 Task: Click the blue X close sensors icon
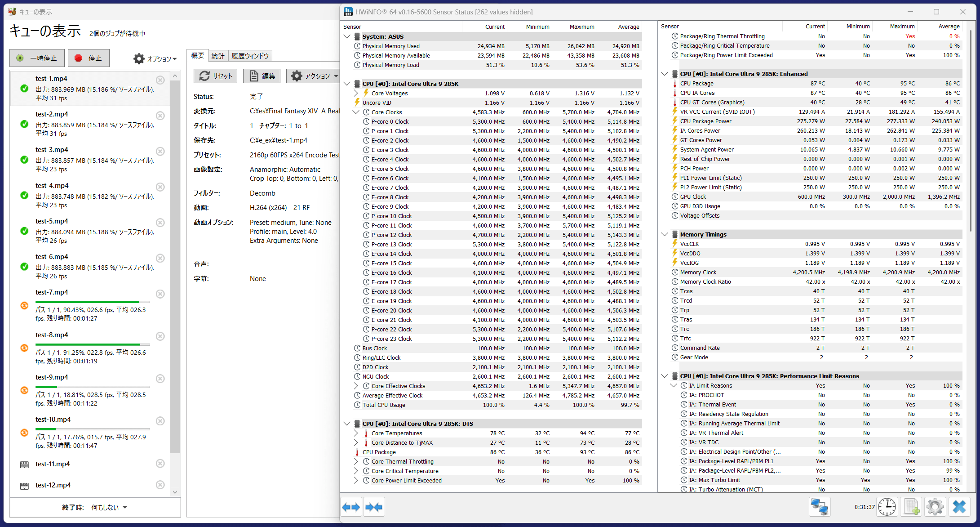pyautogui.click(x=959, y=507)
